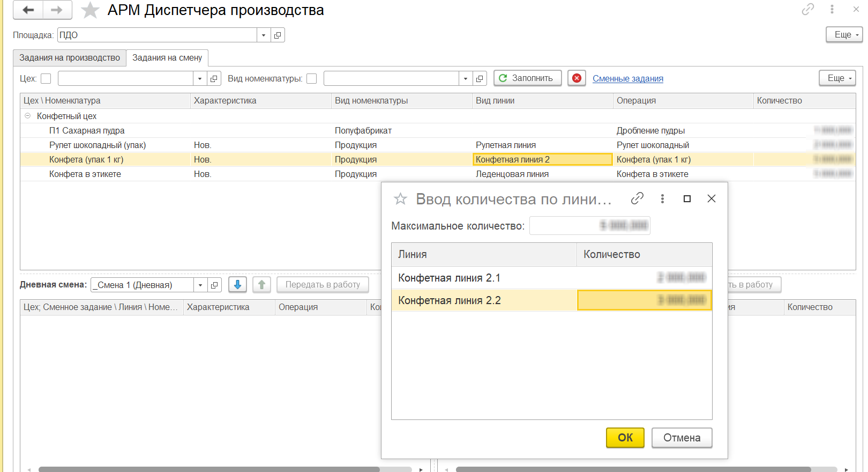This screenshot has width=868, height=472.
Task: Click the Заполнить button
Action: [x=527, y=78]
